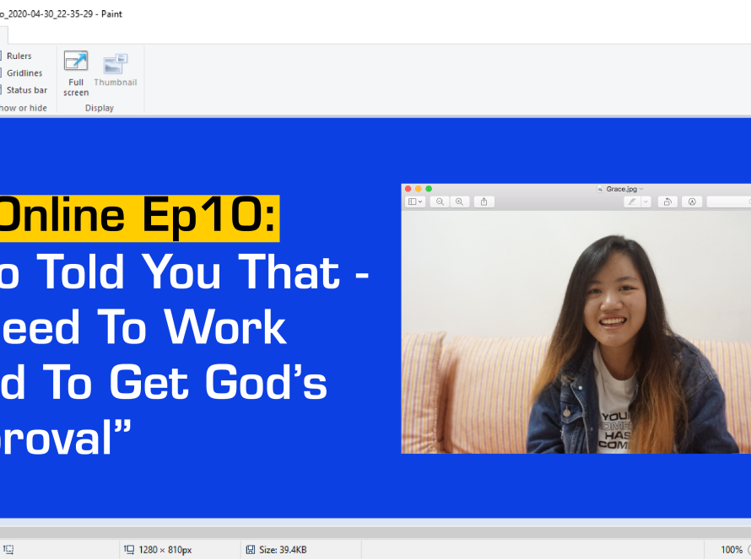Click the rotate icon in Preview toolbar
751x560 pixels.
(667, 202)
